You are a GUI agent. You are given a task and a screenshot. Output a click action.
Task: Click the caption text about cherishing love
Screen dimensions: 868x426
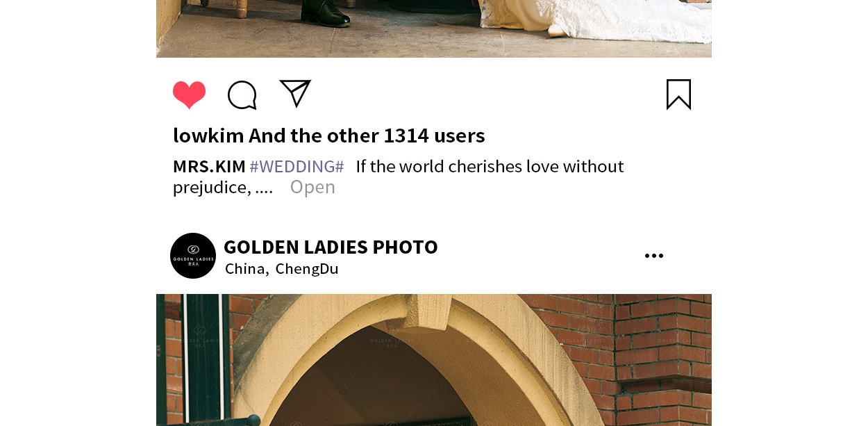click(x=399, y=177)
